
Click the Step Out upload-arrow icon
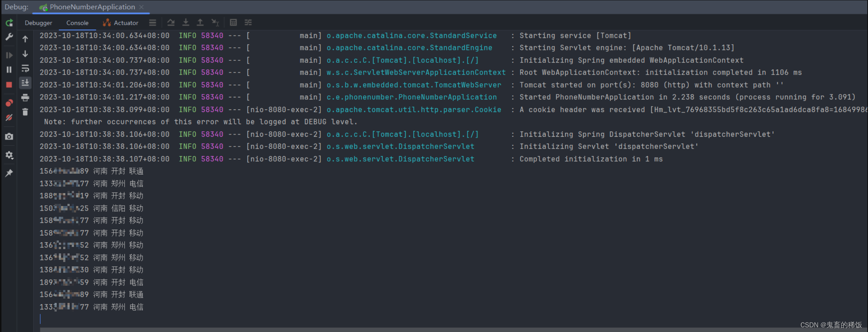200,23
